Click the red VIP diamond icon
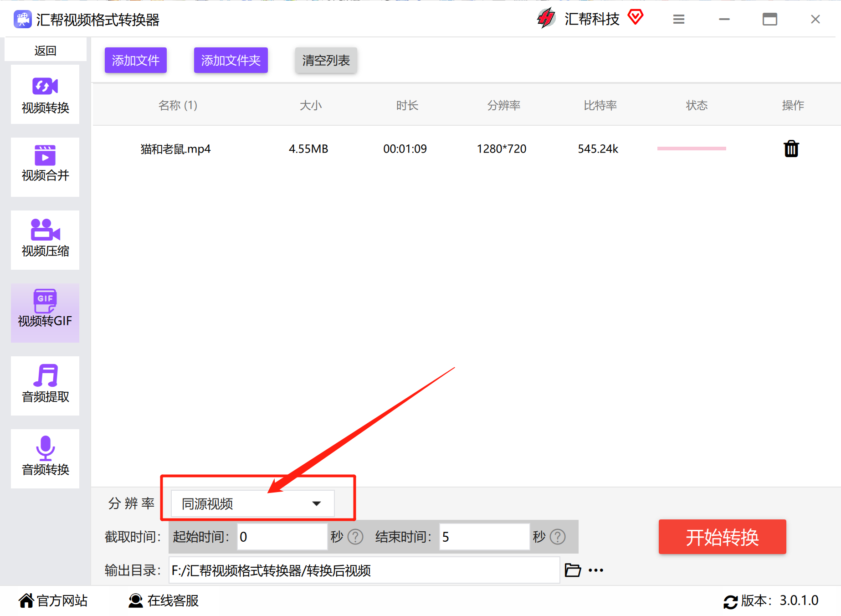This screenshot has height=616, width=841. coord(636,17)
